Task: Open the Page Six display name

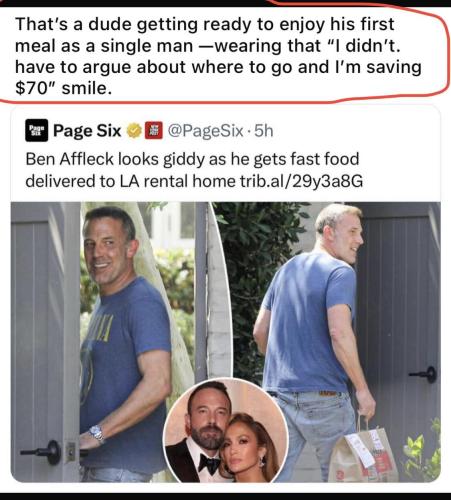Action: point(87,131)
